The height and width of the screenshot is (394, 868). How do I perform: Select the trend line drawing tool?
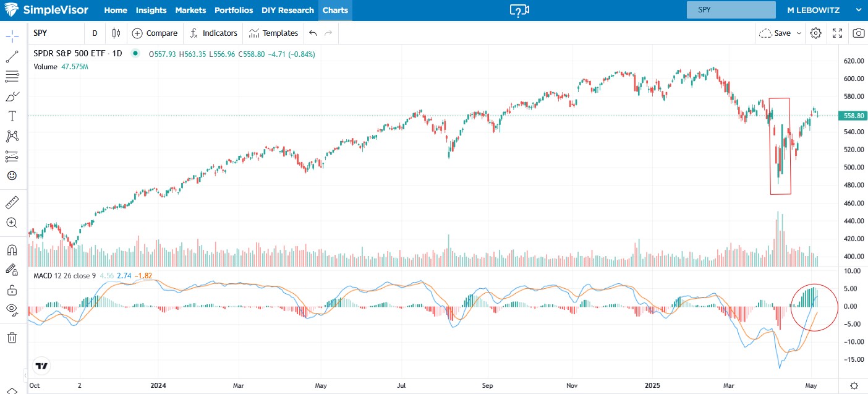pos(12,56)
